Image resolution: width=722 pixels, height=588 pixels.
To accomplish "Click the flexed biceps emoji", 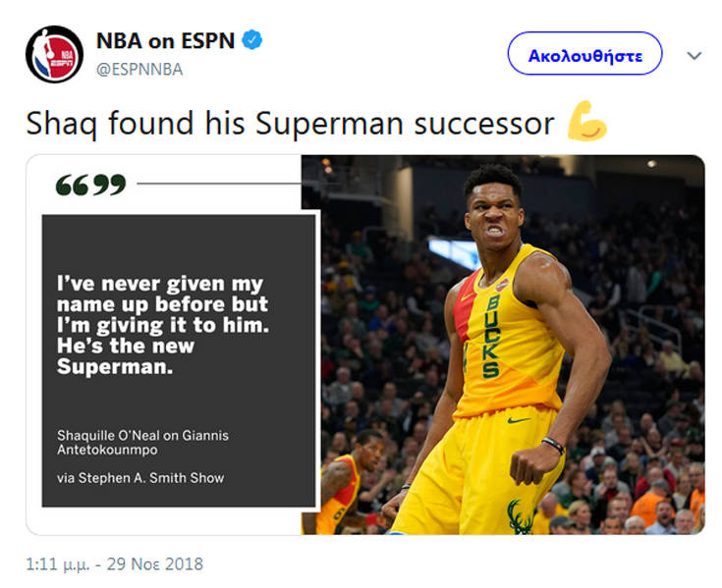I will pyautogui.click(x=586, y=121).
